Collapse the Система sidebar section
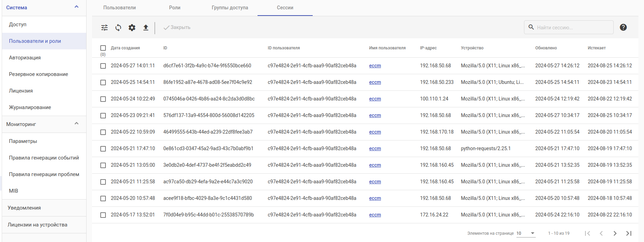The height and width of the screenshot is (242, 644). [77, 7]
